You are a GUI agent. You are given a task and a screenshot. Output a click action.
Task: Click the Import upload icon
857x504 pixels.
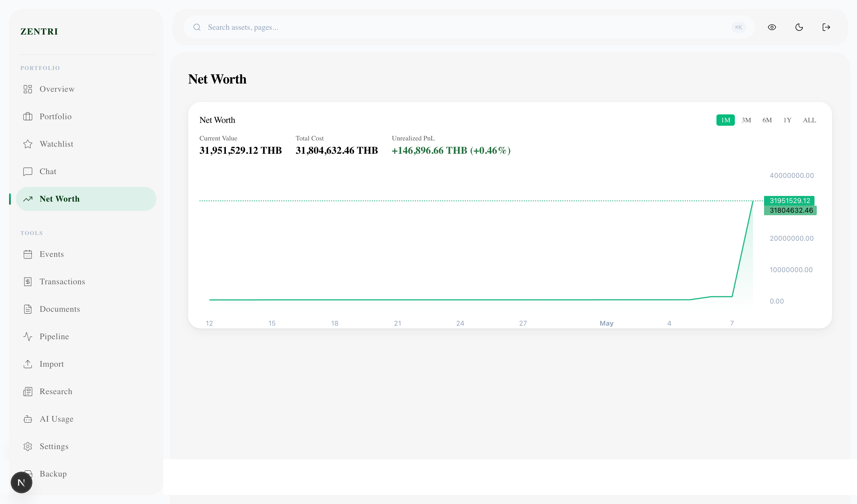coord(27,364)
